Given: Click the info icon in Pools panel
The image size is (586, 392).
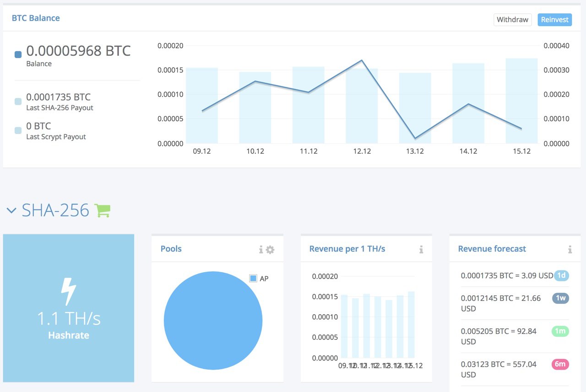Looking at the screenshot, I should coord(261,250).
